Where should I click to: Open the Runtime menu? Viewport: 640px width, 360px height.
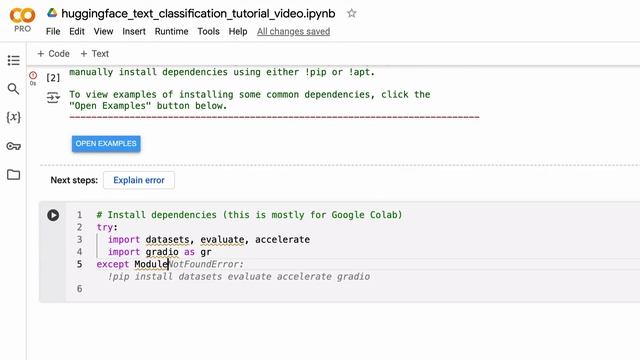(171, 31)
